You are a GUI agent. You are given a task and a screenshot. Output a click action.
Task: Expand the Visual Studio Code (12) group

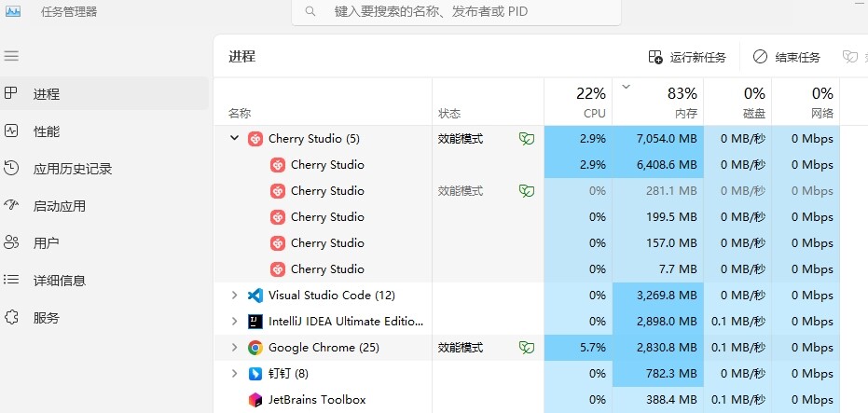[x=234, y=296]
